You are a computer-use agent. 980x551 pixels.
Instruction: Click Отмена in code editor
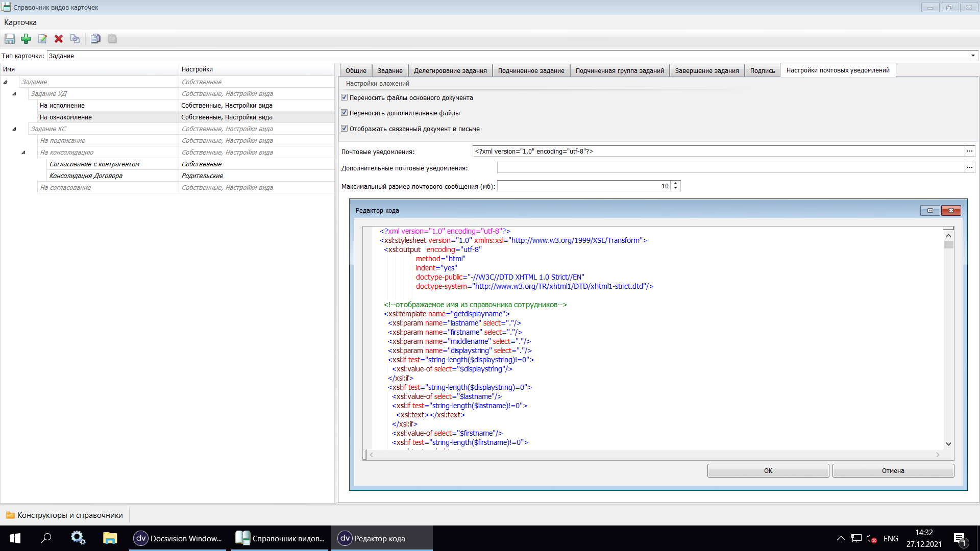pos(893,470)
